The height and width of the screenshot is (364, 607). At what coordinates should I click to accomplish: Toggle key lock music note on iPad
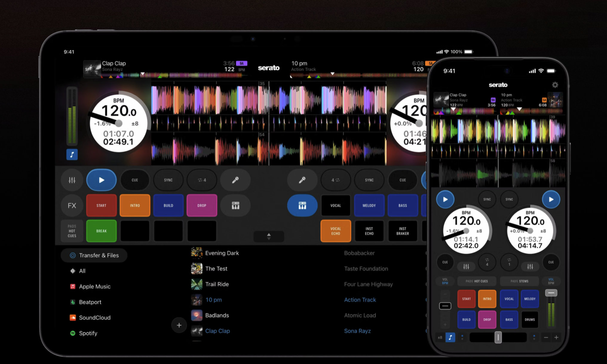click(72, 154)
